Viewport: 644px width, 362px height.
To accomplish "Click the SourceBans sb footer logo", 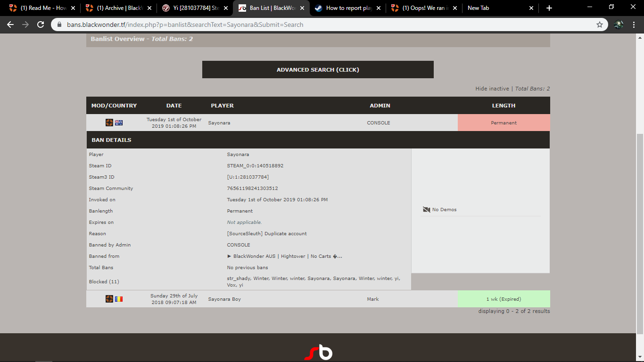I will 318,353.
